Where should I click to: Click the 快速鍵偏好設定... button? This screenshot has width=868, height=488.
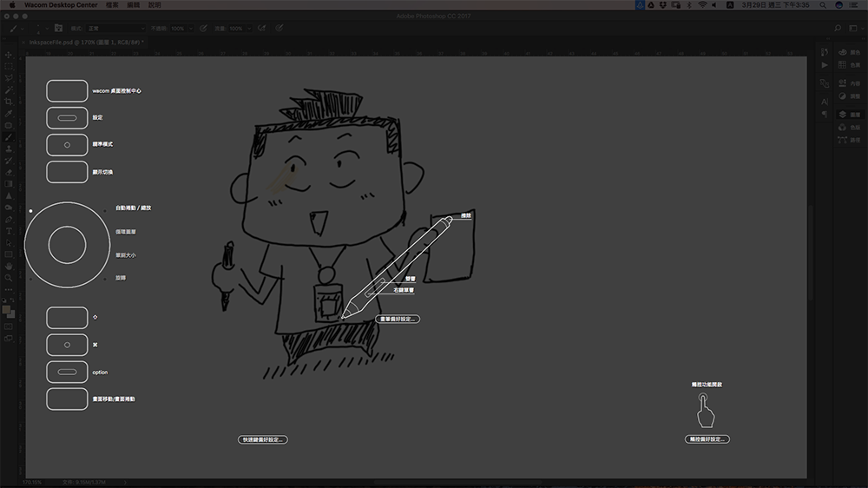click(262, 440)
